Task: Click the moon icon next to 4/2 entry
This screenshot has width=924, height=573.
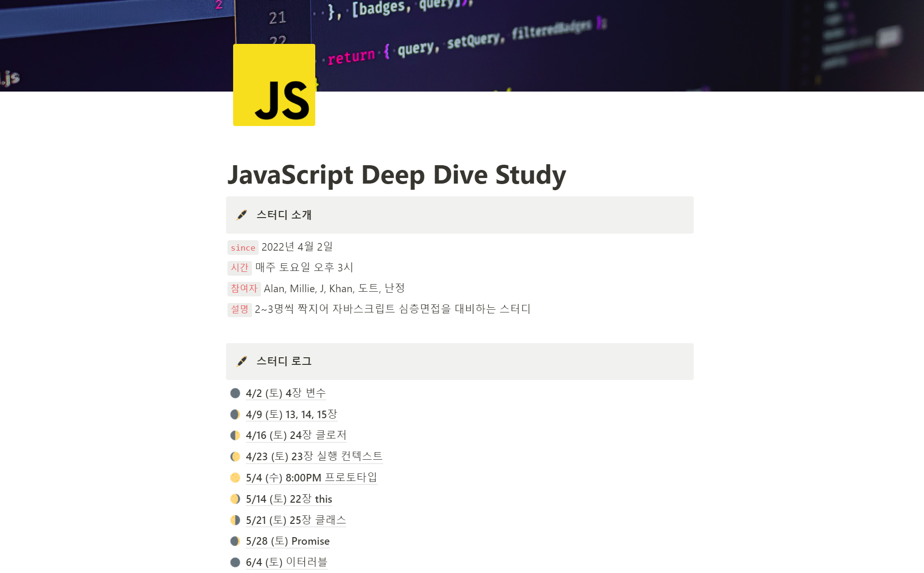Action: [x=235, y=393]
